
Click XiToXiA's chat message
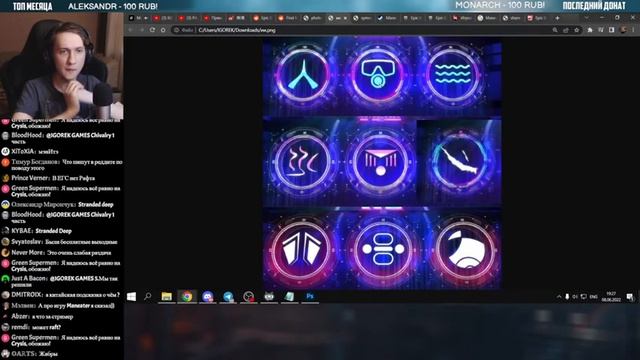[30, 151]
